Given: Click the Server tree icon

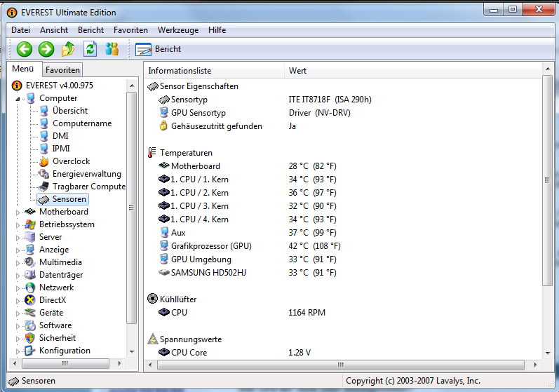Looking at the screenshot, I should pyautogui.click(x=30, y=237).
